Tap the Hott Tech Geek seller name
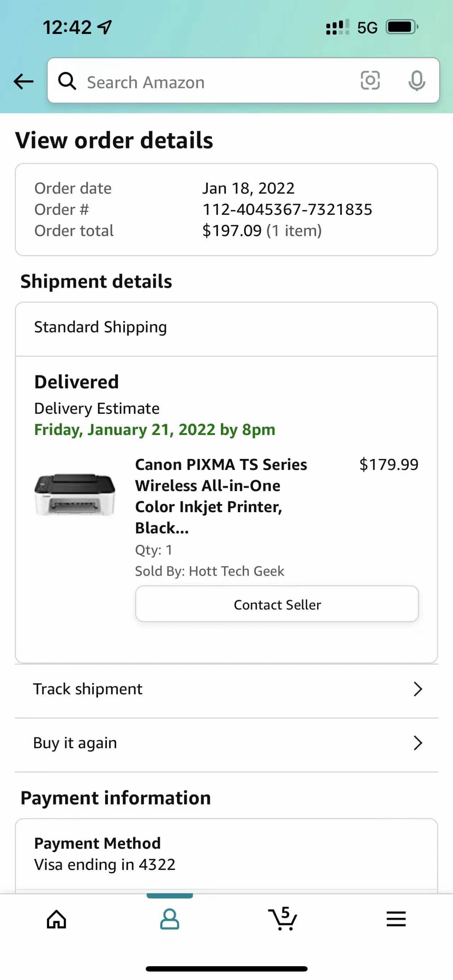 (x=236, y=571)
